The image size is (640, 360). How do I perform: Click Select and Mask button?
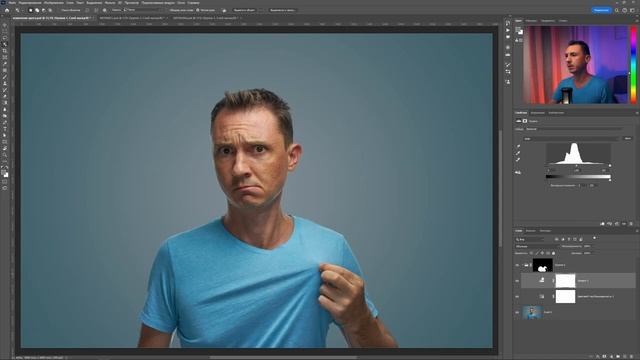click(x=282, y=10)
